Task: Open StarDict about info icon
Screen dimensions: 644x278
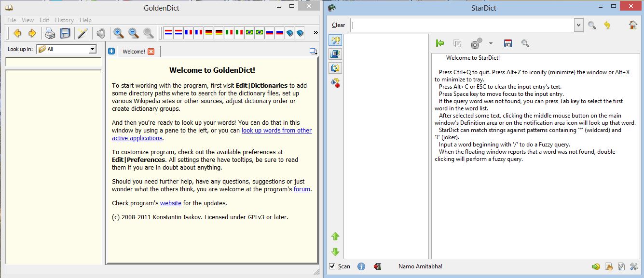Action: click(x=361, y=266)
